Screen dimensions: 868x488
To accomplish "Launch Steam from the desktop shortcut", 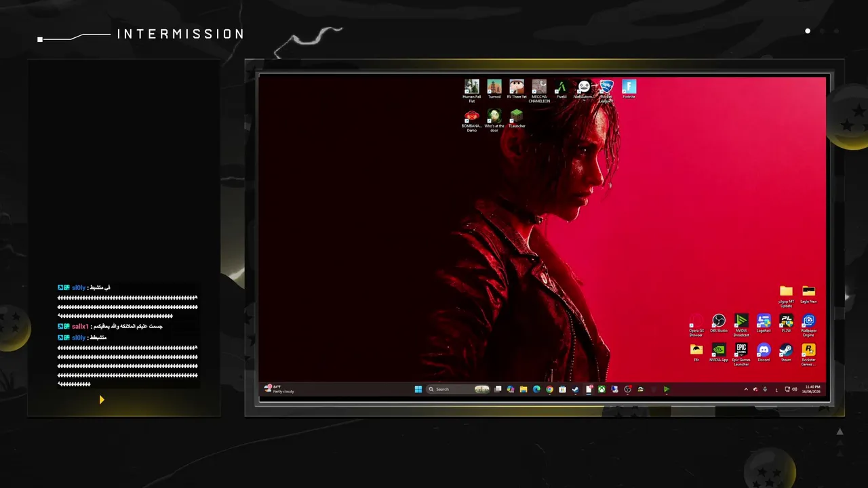I will click(786, 352).
